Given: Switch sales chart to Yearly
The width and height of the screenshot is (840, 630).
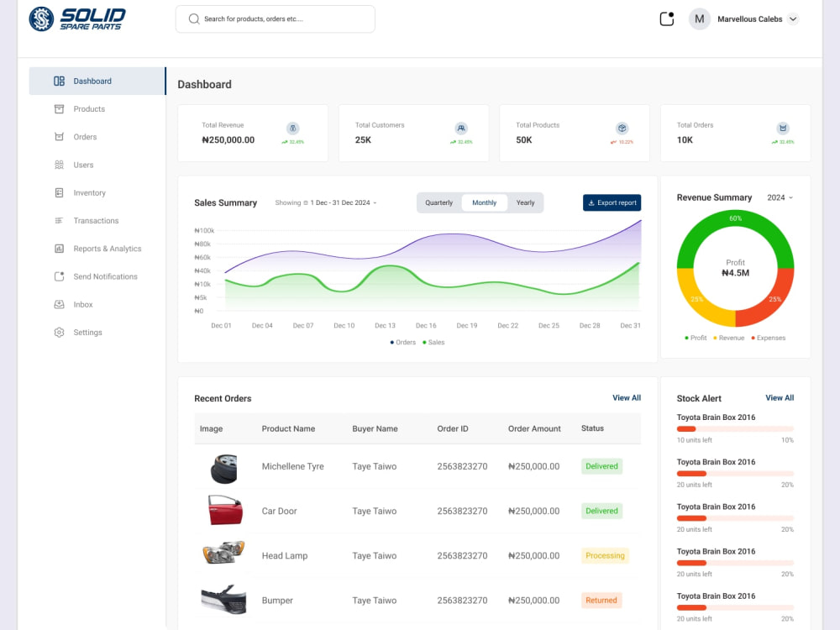Looking at the screenshot, I should point(525,202).
